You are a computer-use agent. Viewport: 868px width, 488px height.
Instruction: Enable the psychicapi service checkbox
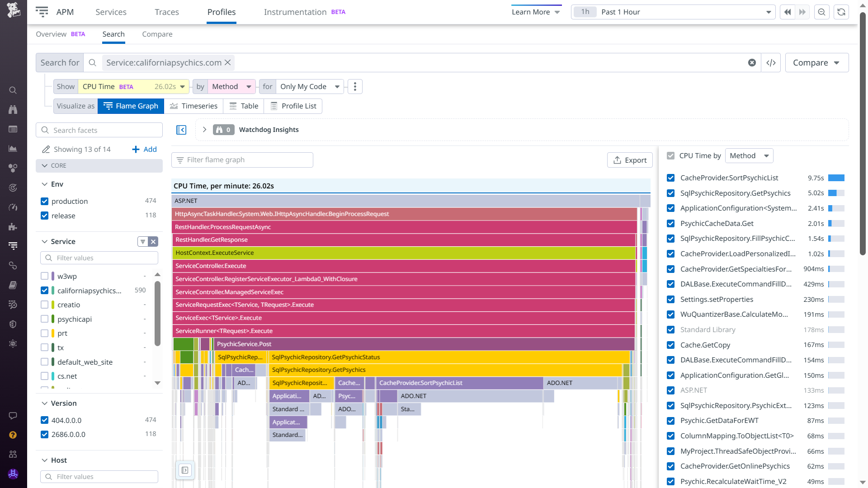(x=44, y=319)
